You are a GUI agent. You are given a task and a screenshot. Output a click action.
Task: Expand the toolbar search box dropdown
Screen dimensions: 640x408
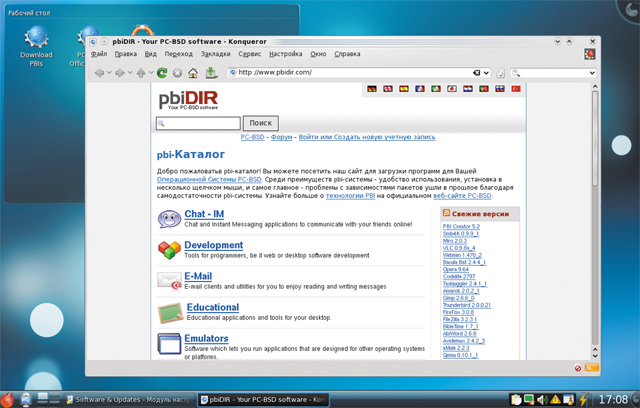tap(592, 73)
